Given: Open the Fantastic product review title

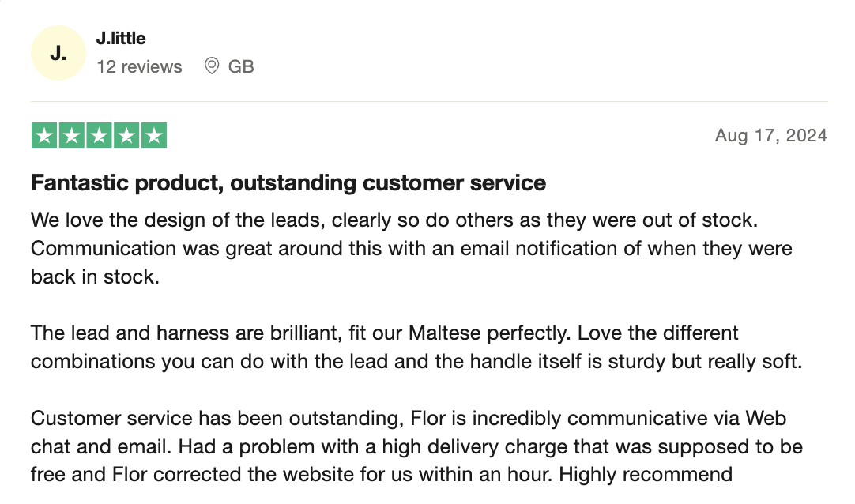Looking at the screenshot, I should pyautogui.click(x=288, y=182).
